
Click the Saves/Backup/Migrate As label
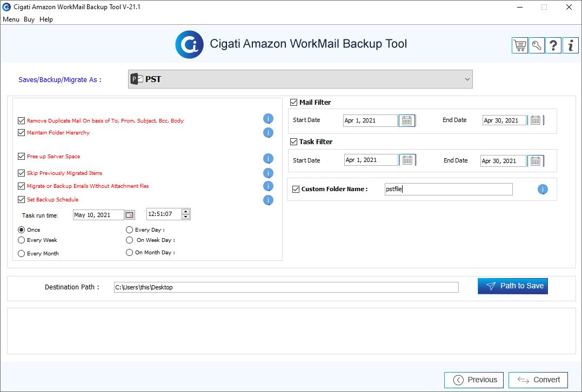pos(60,80)
